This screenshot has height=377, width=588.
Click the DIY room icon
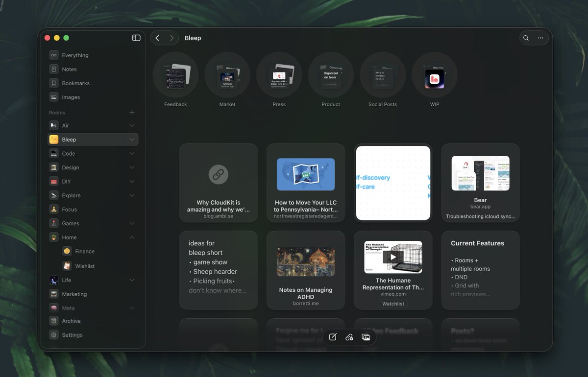(x=54, y=181)
